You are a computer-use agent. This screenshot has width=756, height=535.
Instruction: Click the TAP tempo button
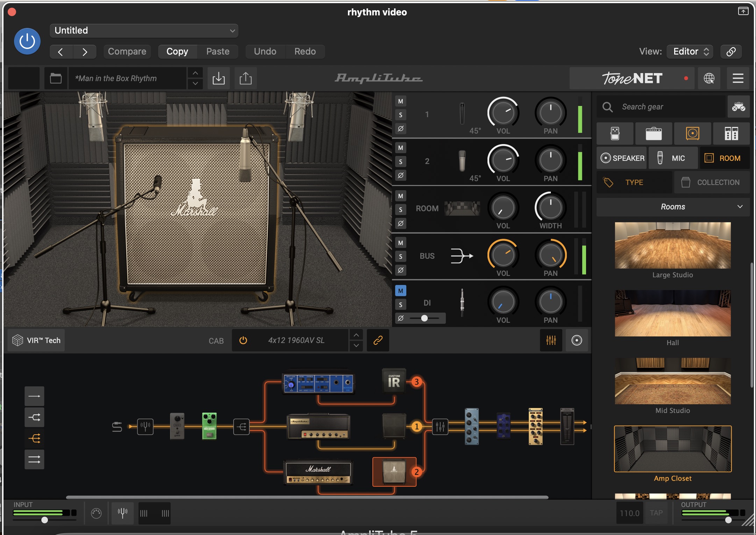pos(656,513)
